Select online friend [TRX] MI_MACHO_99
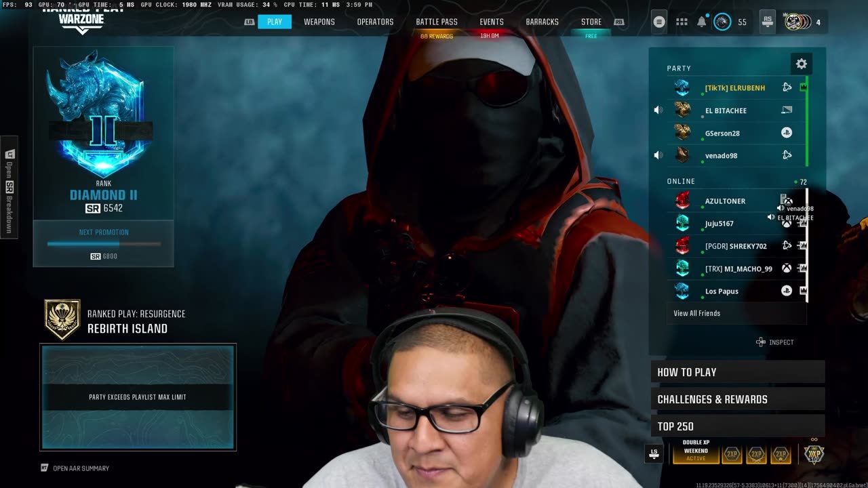Viewport: 868px width, 488px height. point(737,268)
